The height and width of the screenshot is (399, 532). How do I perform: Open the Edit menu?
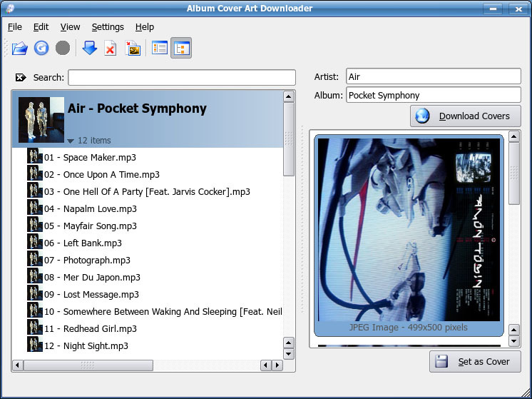point(41,27)
